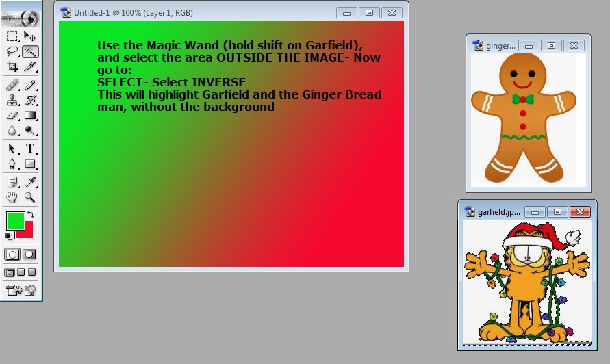Screen dimensions: 610x364
Task: Maximize the garfield.jpg window
Action: (x=557, y=212)
